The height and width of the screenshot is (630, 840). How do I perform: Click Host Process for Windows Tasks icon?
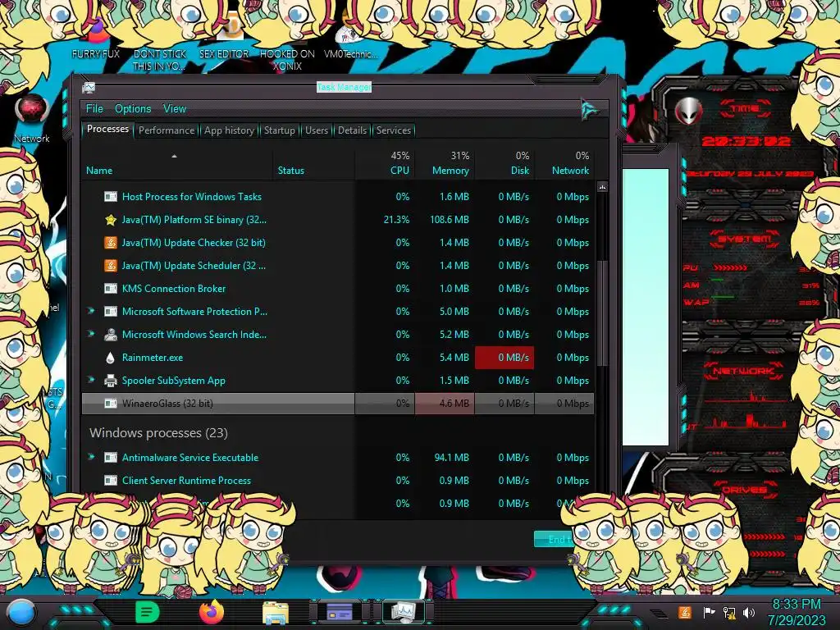pos(111,197)
